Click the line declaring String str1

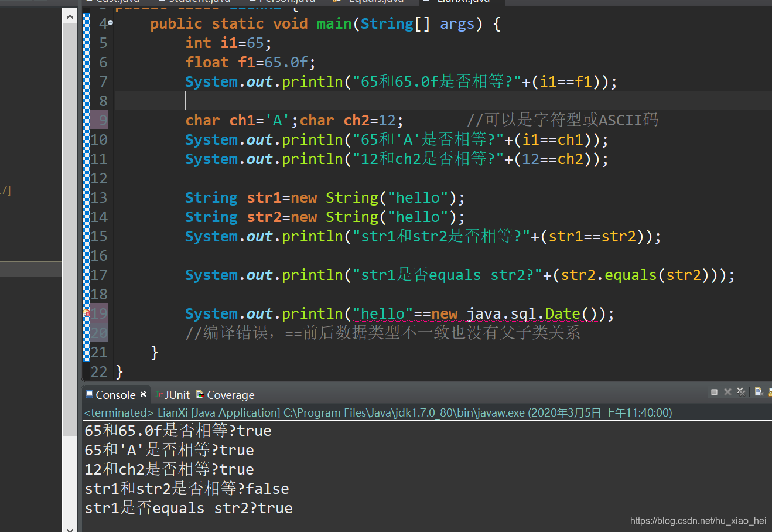click(325, 197)
